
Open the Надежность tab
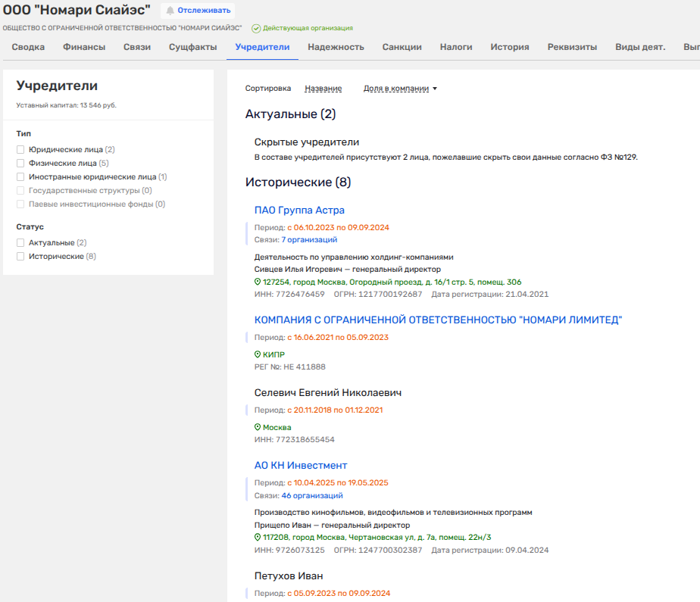point(336,47)
